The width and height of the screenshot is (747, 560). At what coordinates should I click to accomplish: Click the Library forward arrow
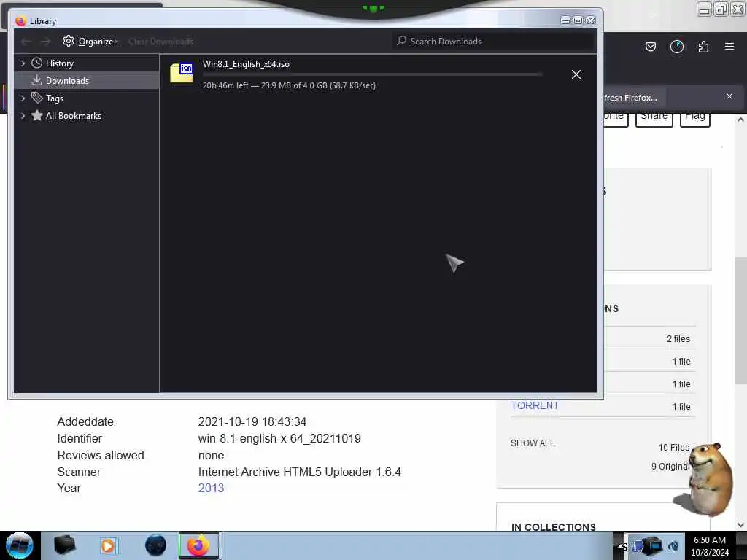click(x=45, y=42)
